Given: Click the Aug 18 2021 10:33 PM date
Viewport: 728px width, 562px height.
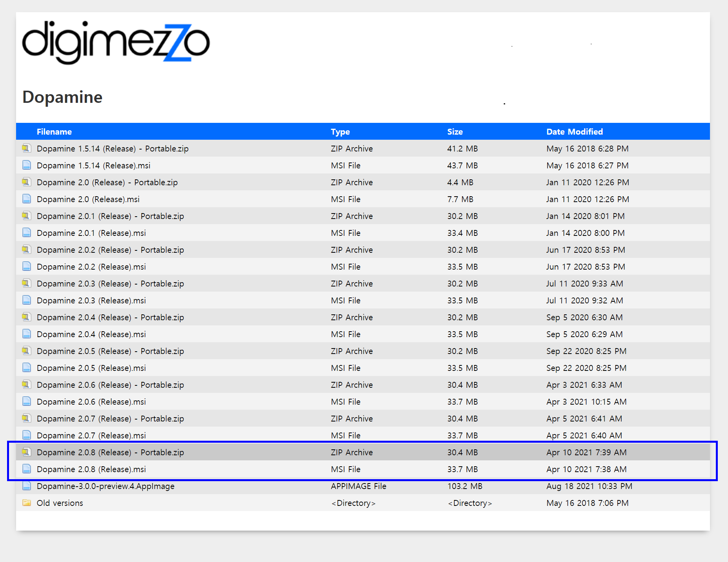Looking at the screenshot, I should tap(589, 486).
